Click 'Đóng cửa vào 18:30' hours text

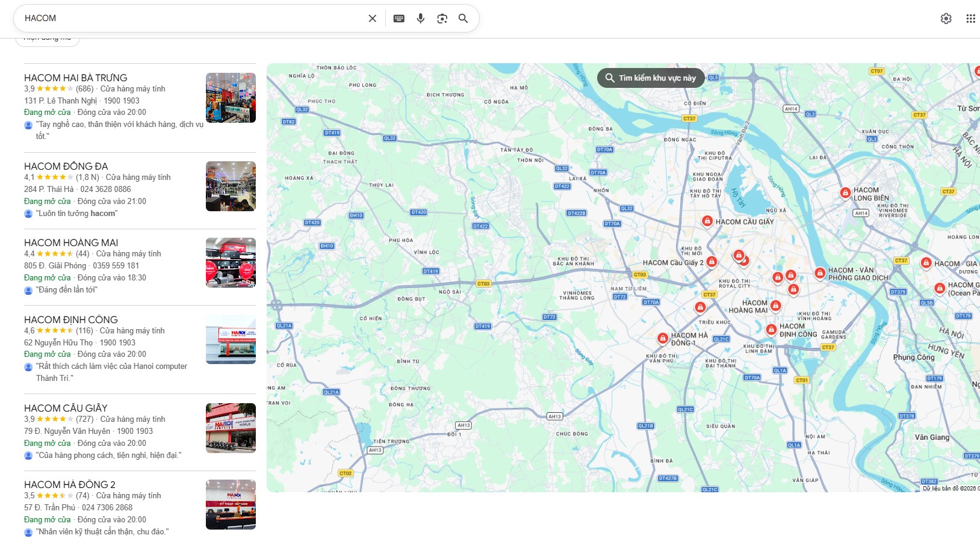(112, 277)
